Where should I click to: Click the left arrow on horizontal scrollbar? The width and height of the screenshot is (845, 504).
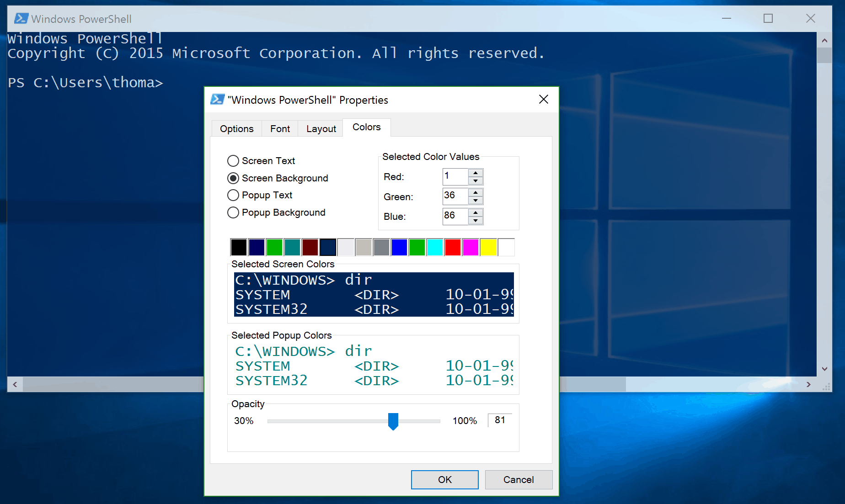coord(14,384)
